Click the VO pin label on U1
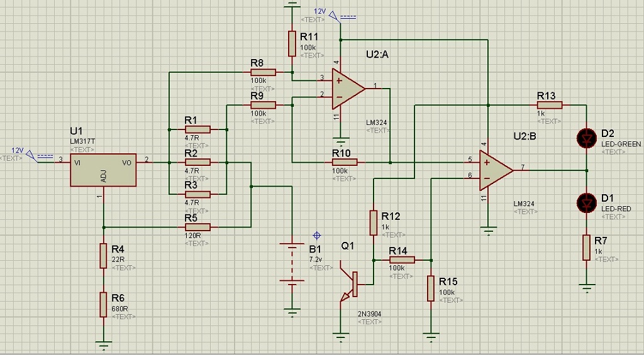Image resolution: width=644 pixels, height=355 pixels. 127,163
